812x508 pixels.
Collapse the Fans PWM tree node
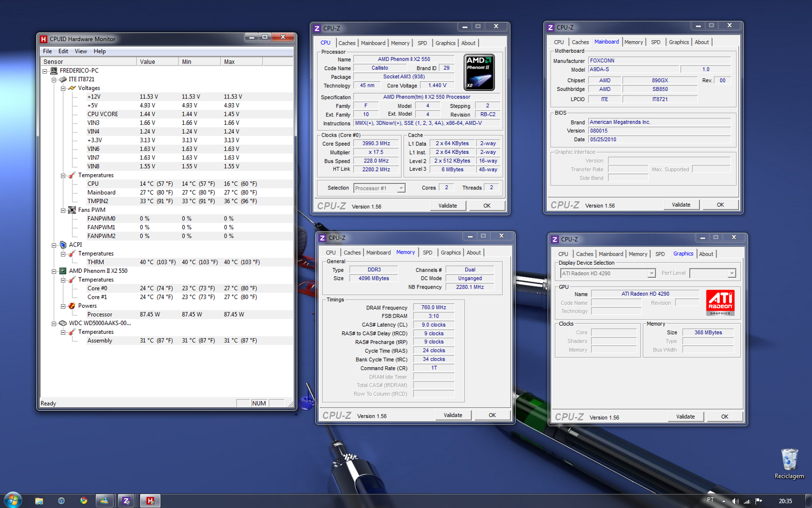[63, 210]
